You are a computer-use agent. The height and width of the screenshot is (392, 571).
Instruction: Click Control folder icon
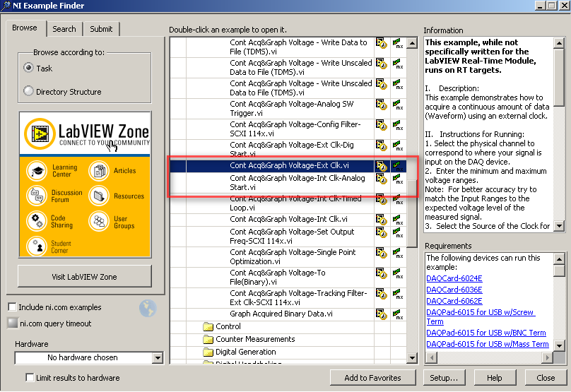click(x=208, y=326)
